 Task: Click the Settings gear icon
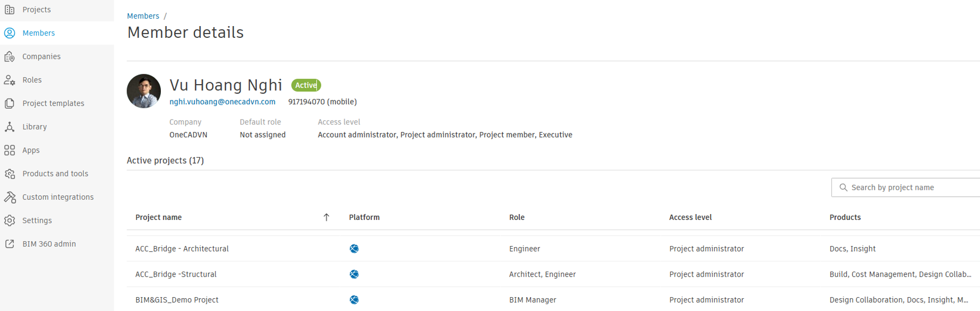click(9, 220)
